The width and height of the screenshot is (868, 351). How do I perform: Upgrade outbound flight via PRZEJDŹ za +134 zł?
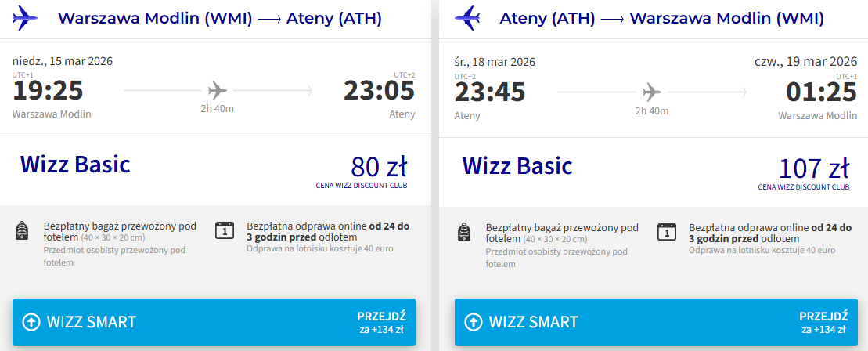tap(381, 322)
